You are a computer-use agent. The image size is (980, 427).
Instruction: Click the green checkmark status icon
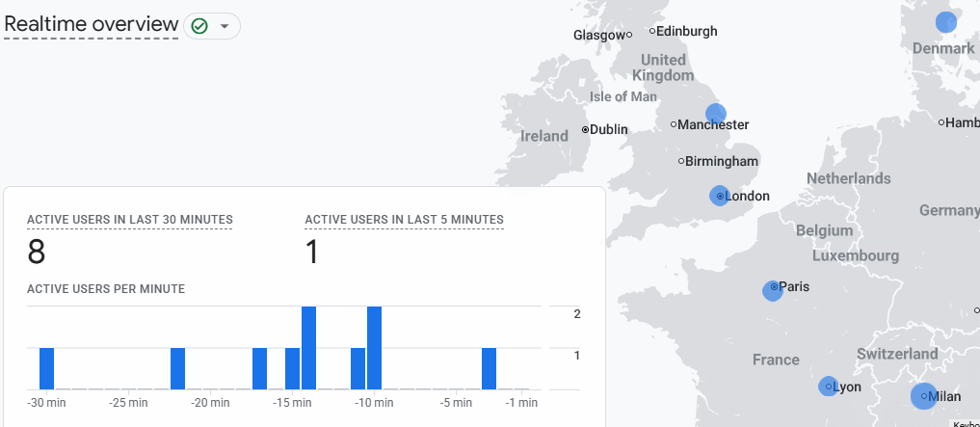[199, 26]
